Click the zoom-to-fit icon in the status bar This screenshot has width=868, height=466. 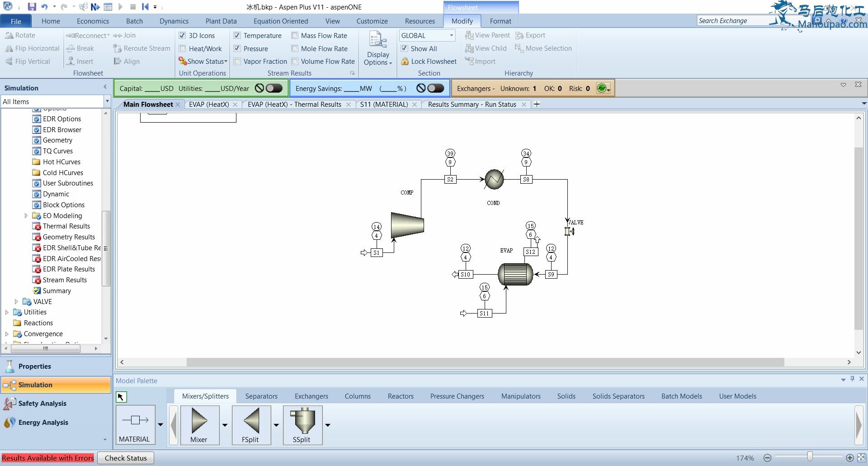coord(861,458)
